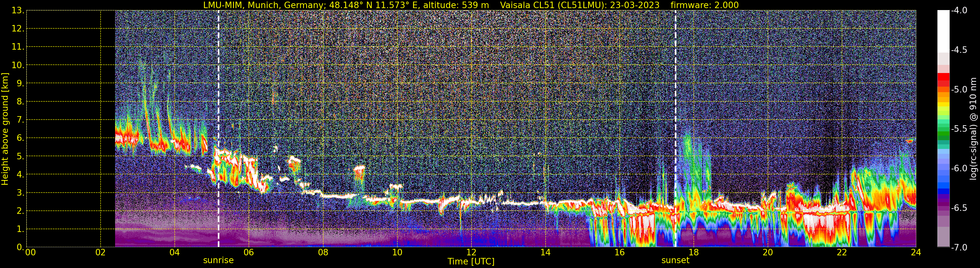Click the 1. label on the height axis
The width and height of the screenshot is (980, 268).
pos(20,229)
